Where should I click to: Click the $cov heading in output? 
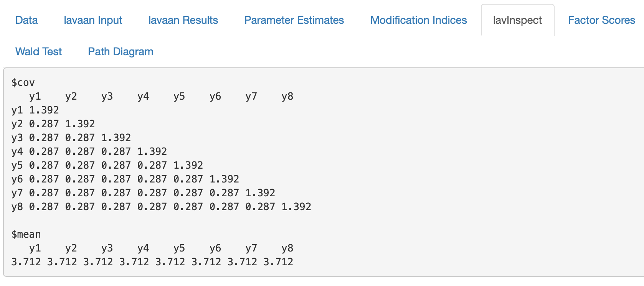23,82
